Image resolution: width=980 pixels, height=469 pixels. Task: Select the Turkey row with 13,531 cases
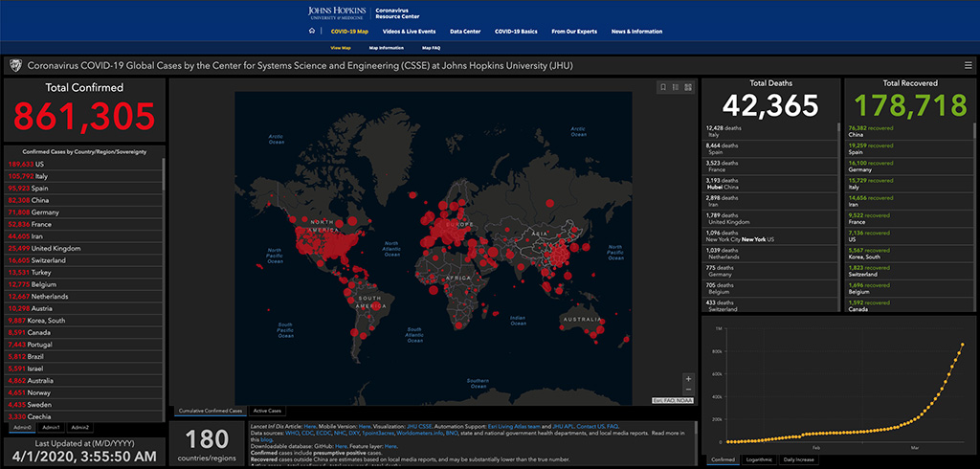coord(84,272)
